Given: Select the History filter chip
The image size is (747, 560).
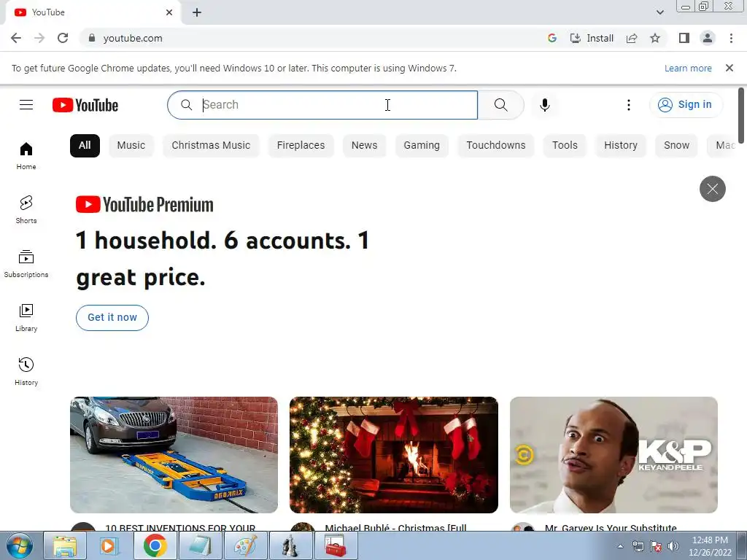Looking at the screenshot, I should point(621,145).
